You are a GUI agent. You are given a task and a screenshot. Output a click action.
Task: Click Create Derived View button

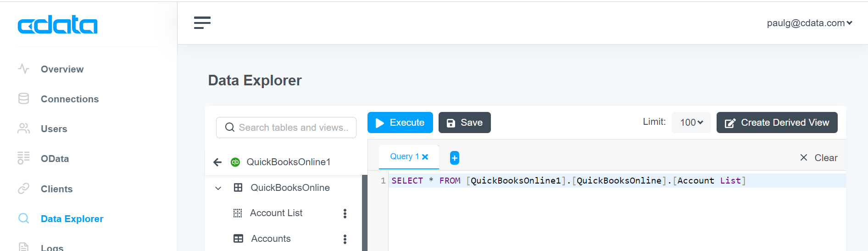click(777, 123)
